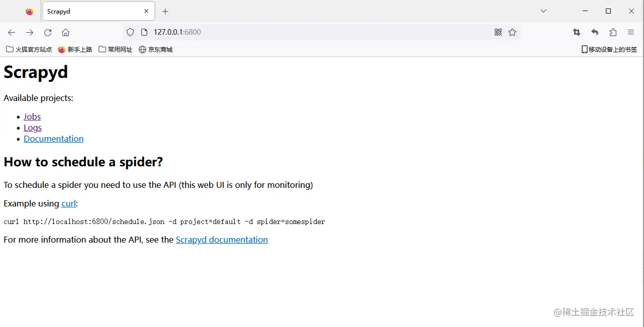Close the Firefox window

631,11
